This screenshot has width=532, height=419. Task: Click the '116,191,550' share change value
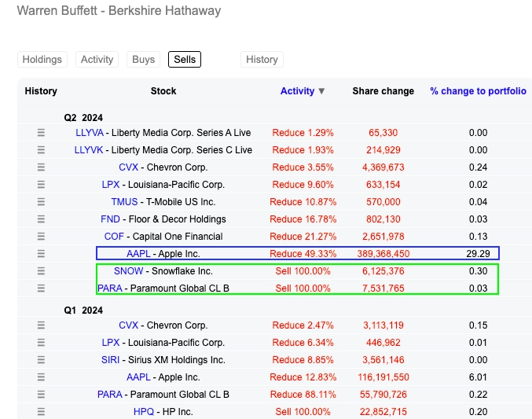tap(383, 377)
